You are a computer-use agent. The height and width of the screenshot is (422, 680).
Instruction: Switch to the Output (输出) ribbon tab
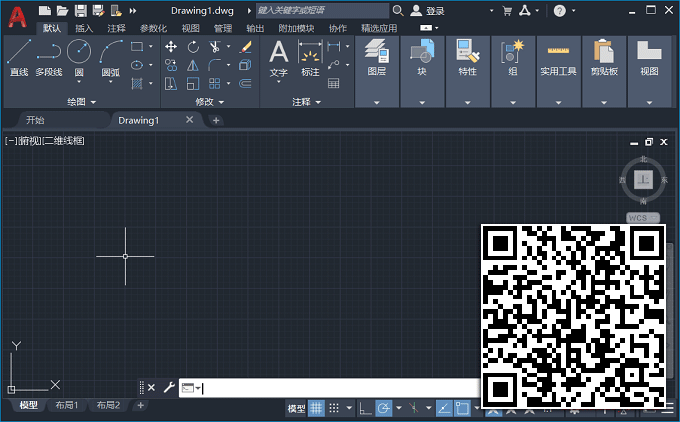click(x=255, y=28)
